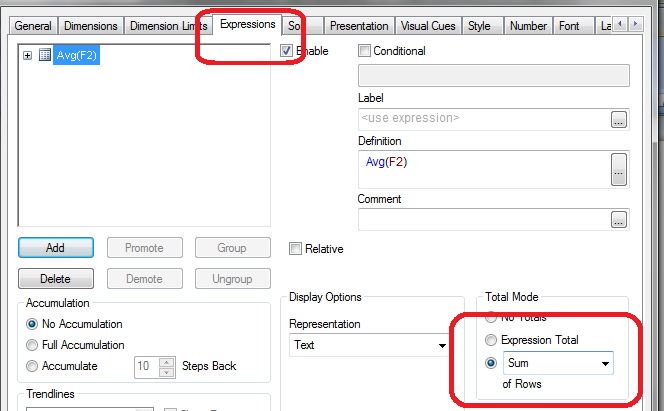Viewport: 664px width, 411px height.
Task: Expand the Avg(F2) expression tree node
Action: (28, 56)
